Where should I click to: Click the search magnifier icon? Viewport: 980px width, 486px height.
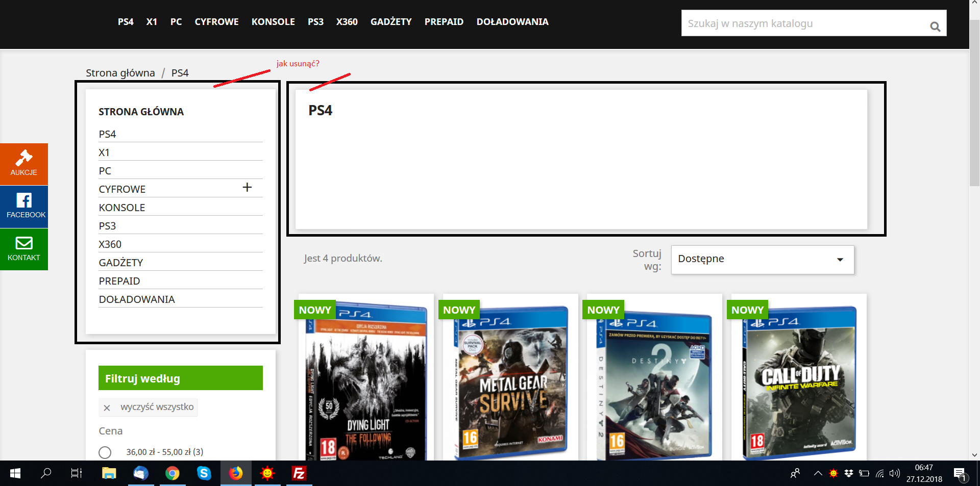[x=935, y=27]
